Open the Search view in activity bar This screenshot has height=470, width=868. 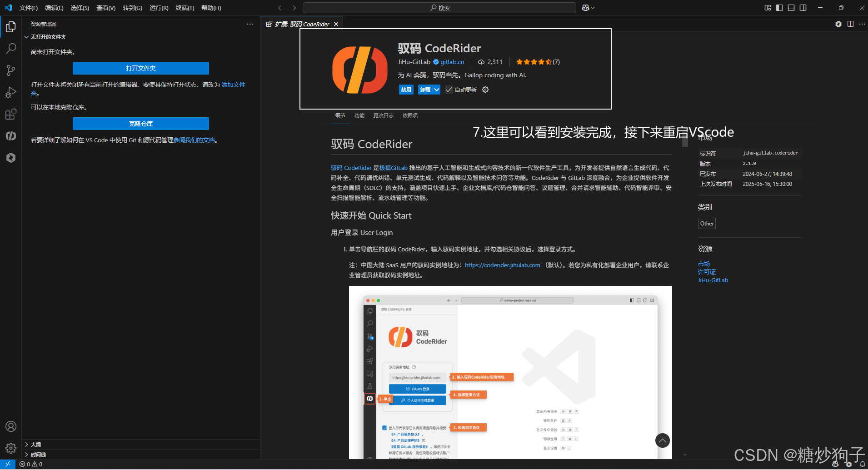pos(11,49)
